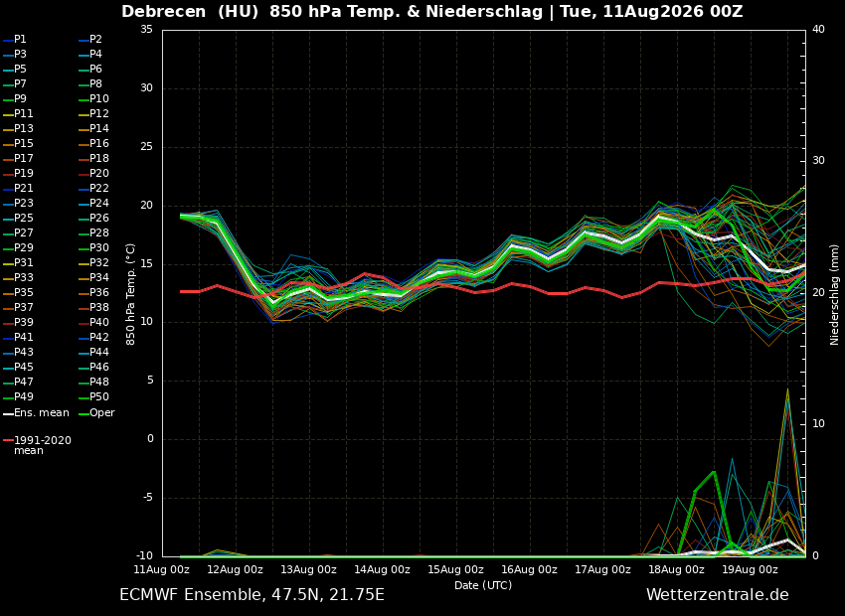
Task: Click the Date (UTC) axis label
Action: click(483, 585)
